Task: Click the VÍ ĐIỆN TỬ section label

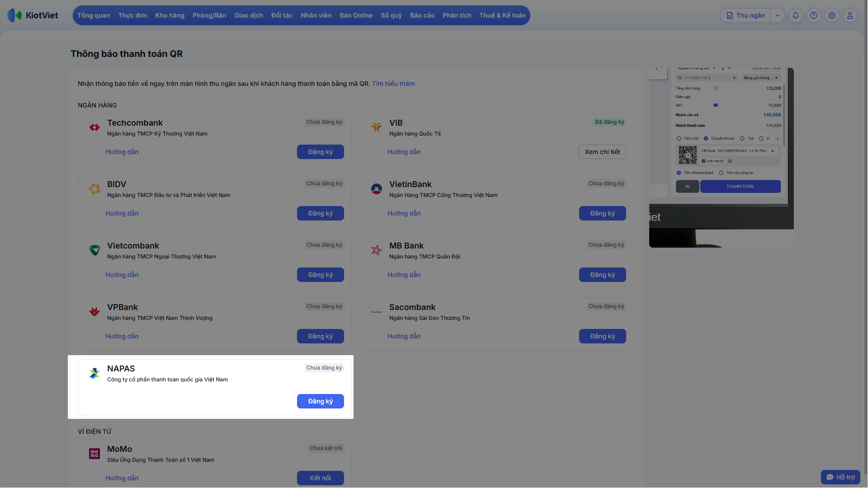Action: point(94,432)
